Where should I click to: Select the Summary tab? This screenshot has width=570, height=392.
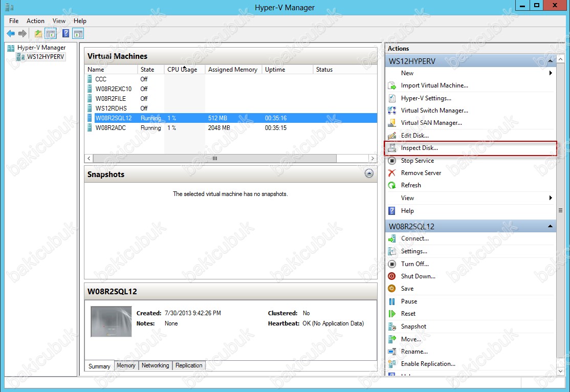99,366
